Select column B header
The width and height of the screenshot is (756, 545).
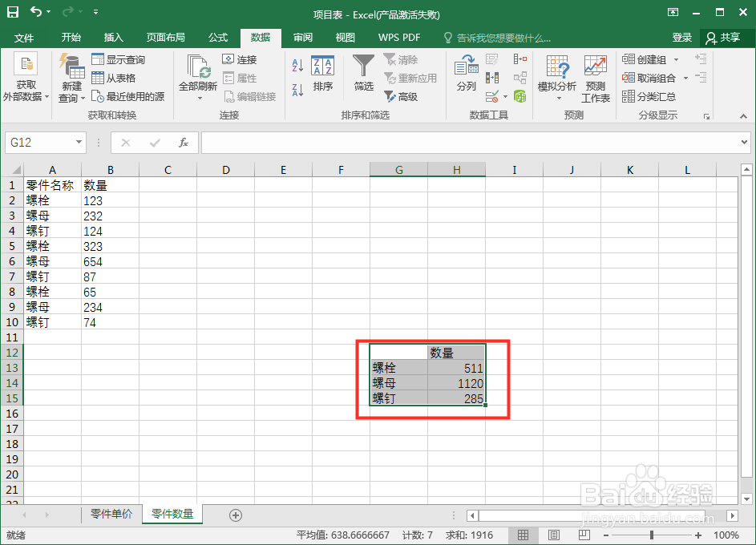(111, 170)
